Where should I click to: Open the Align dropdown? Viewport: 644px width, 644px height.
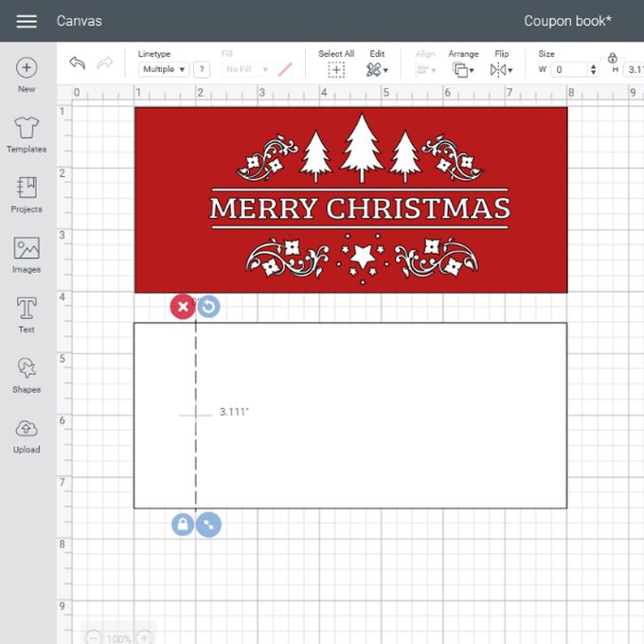point(425,70)
